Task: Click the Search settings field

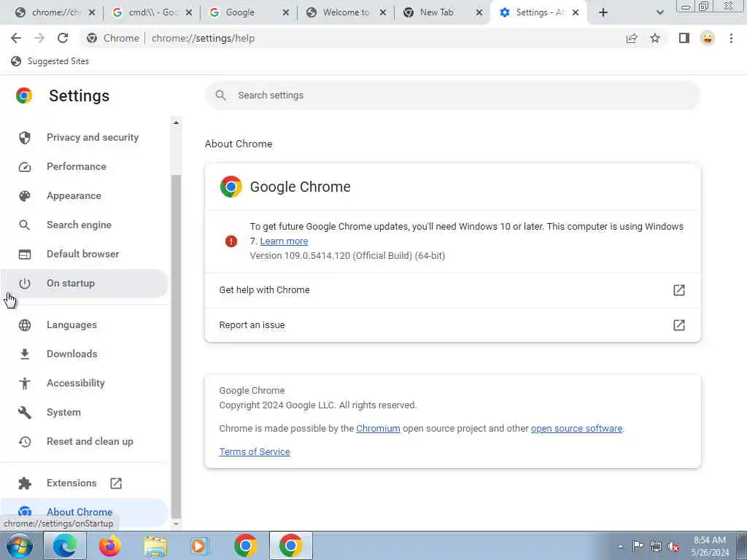Action: pyautogui.click(x=452, y=96)
